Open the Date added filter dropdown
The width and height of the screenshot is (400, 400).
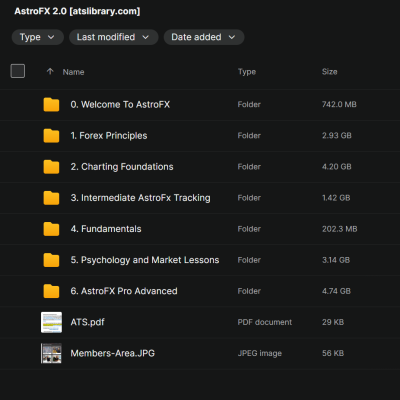pyautogui.click(x=204, y=37)
